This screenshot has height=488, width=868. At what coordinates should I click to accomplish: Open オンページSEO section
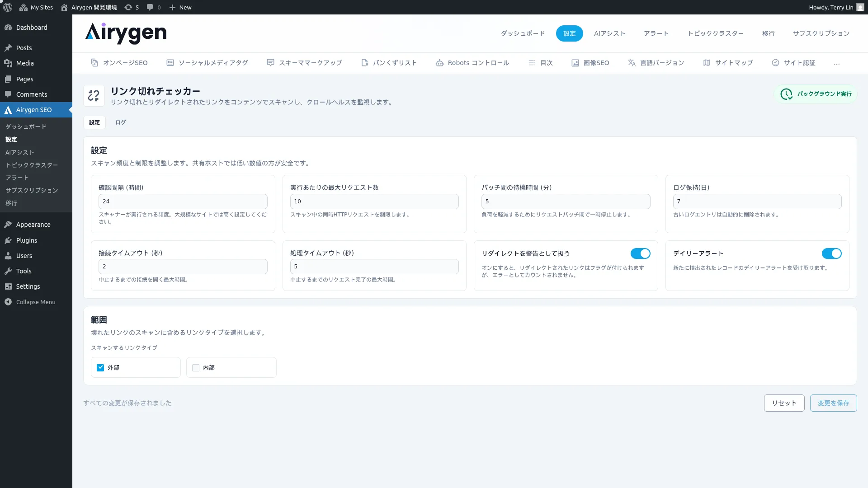point(119,63)
